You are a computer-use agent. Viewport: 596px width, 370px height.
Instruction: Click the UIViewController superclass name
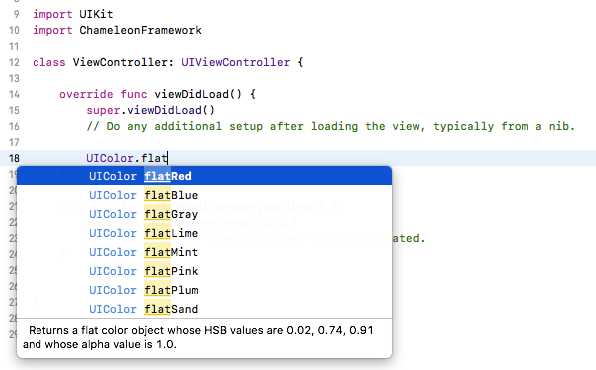click(235, 62)
